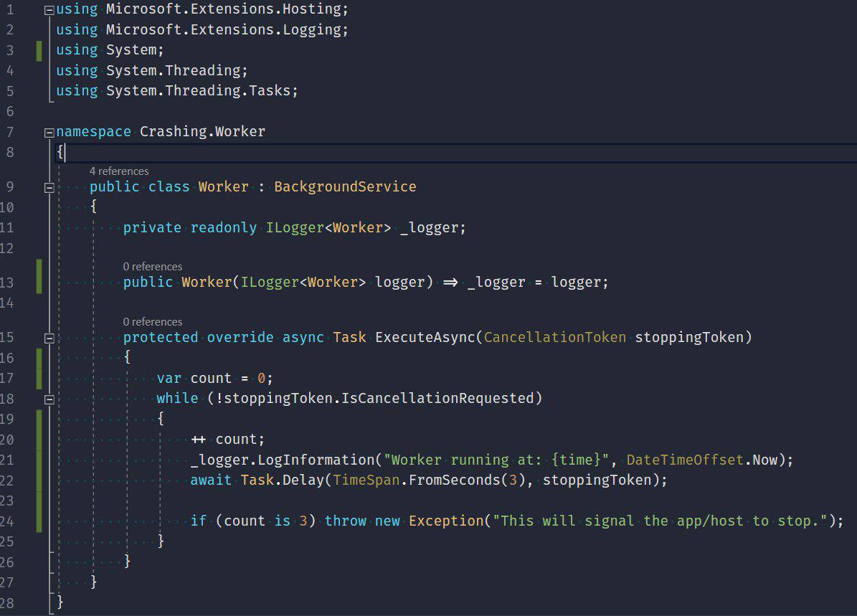Place cursor after opening brace on line 8
Image resolution: width=857 pixels, height=616 pixels.
click(65, 152)
